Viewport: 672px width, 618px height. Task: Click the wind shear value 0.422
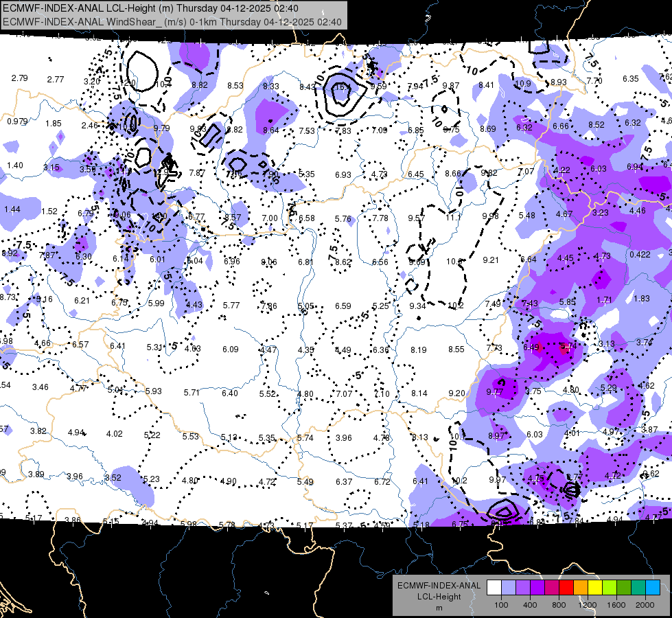click(x=640, y=254)
